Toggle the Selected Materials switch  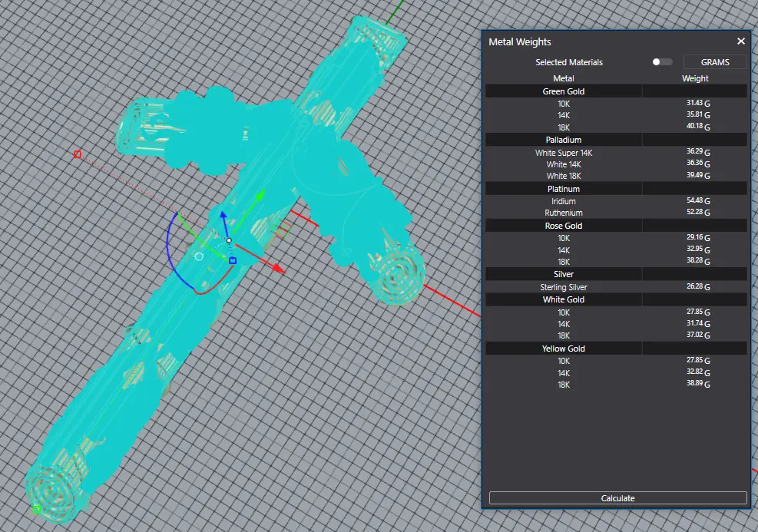click(x=661, y=62)
